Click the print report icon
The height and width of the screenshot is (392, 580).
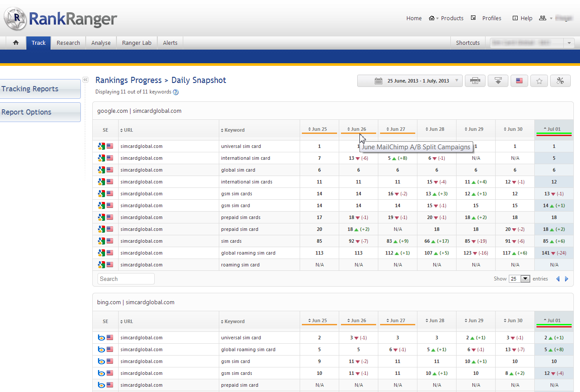[475, 81]
